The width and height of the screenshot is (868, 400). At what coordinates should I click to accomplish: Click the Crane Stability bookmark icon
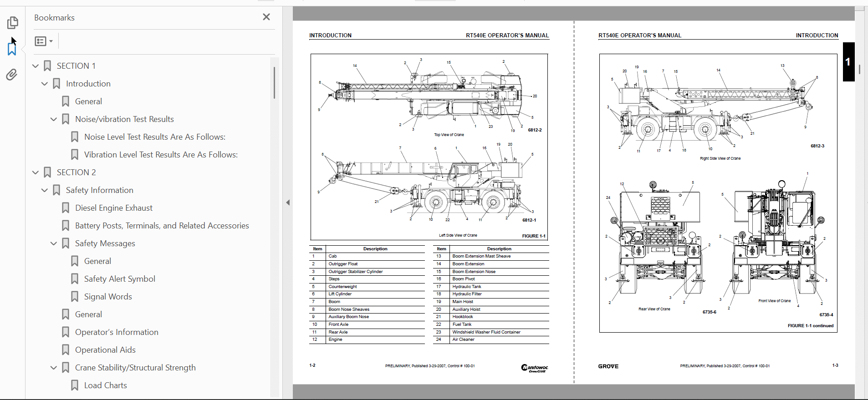point(66,368)
